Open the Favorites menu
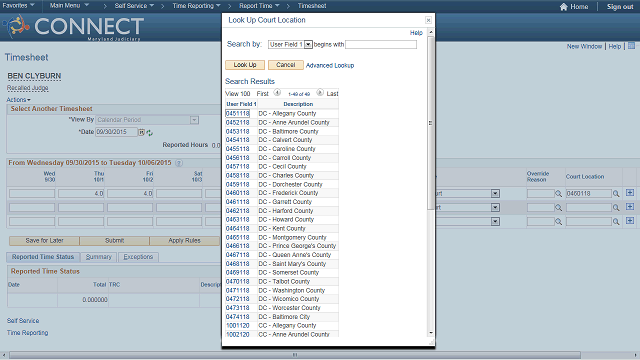640x360 pixels. pos(18,6)
